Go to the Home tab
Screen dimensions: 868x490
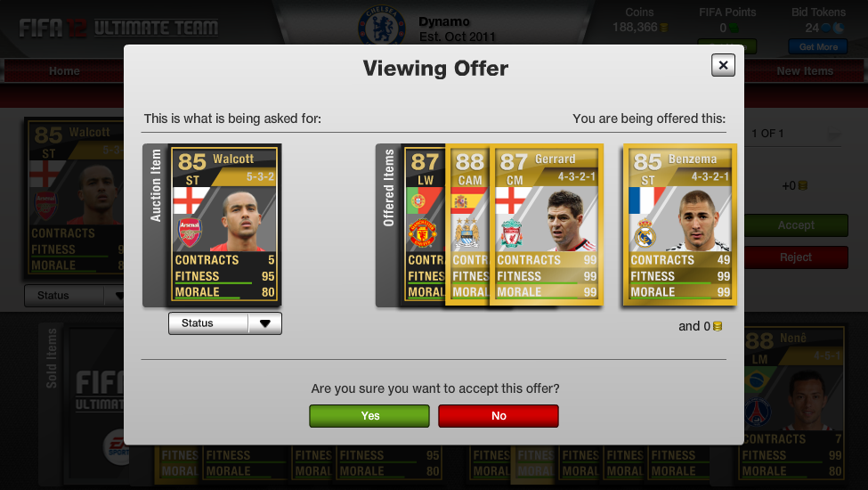(x=64, y=71)
